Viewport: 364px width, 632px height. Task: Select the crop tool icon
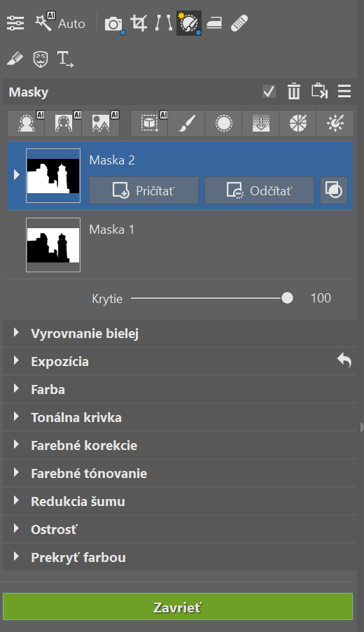(139, 23)
